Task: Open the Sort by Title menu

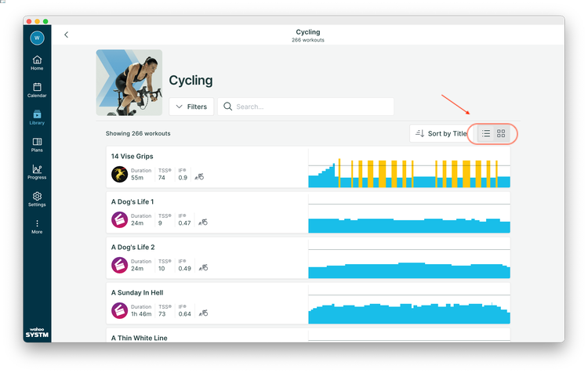Action: click(441, 133)
